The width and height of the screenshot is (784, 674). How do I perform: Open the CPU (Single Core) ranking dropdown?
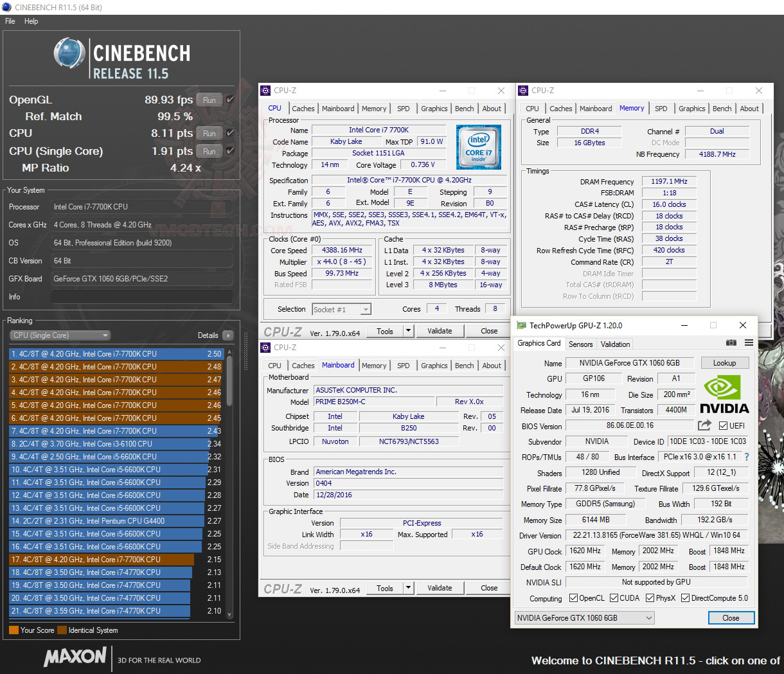[x=60, y=335]
